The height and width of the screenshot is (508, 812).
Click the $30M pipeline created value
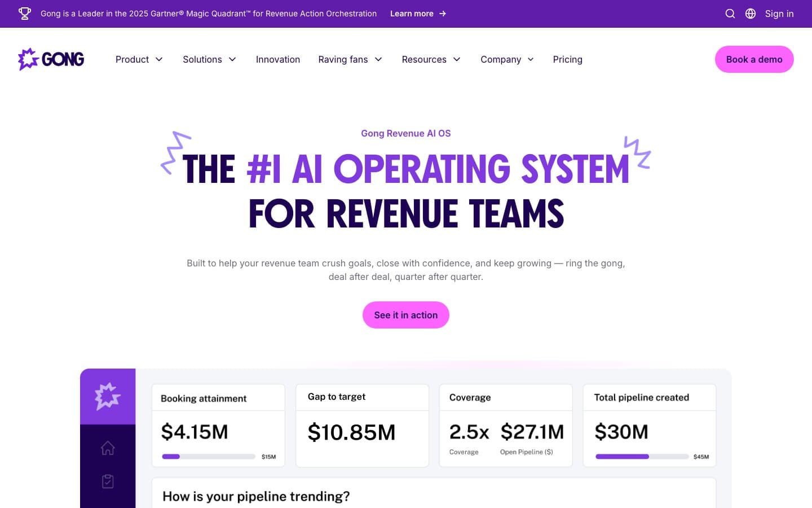(x=621, y=432)
